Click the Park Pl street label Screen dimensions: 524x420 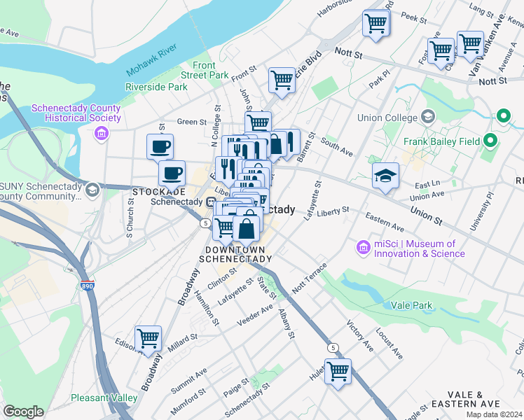pos(380,79)
